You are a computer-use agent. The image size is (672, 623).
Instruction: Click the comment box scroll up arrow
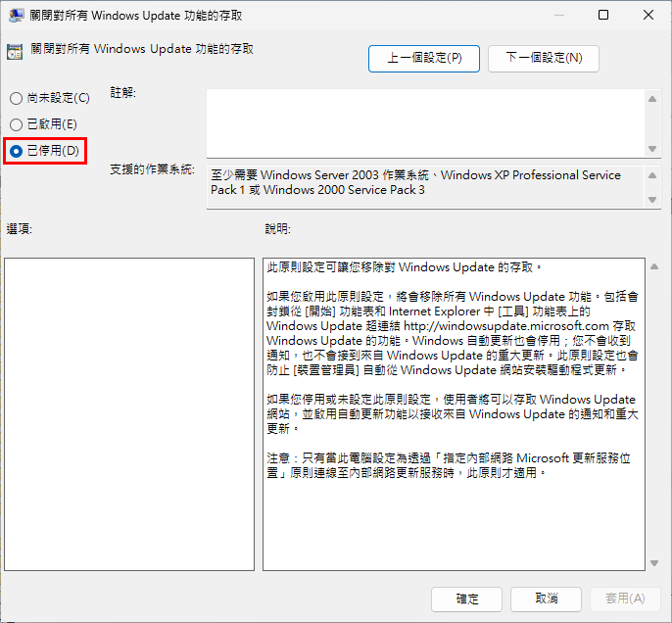(652, 99)
